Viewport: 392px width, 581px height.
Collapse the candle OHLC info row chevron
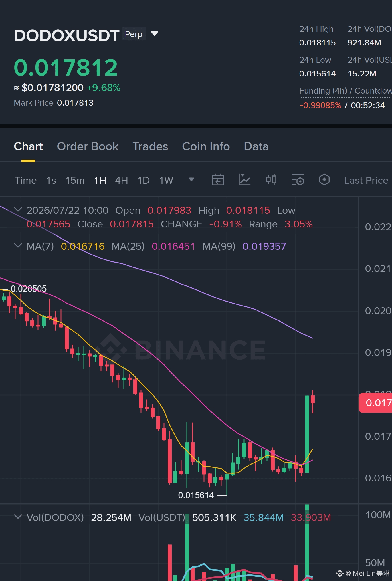[x=18, y=210]
